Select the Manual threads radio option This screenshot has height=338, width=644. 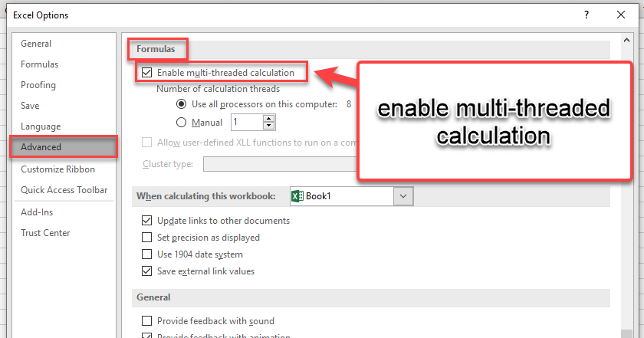click(181, 123)
